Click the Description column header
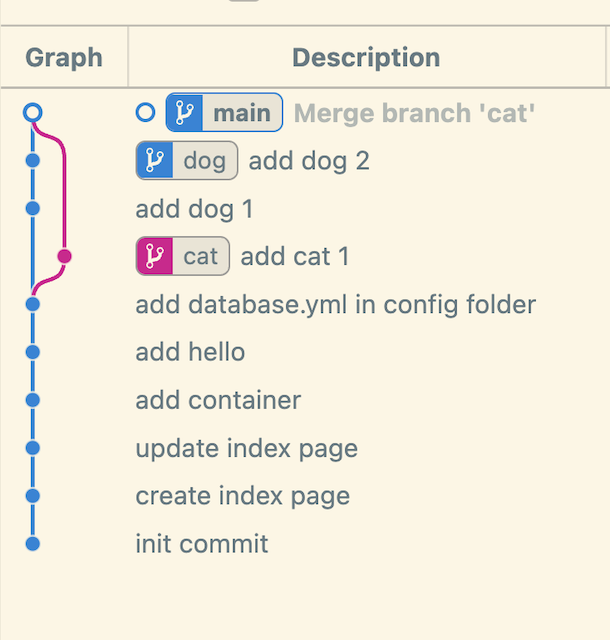Image resolution: width=610 pixels, height=640 pixels. click(x=366, y=57)
